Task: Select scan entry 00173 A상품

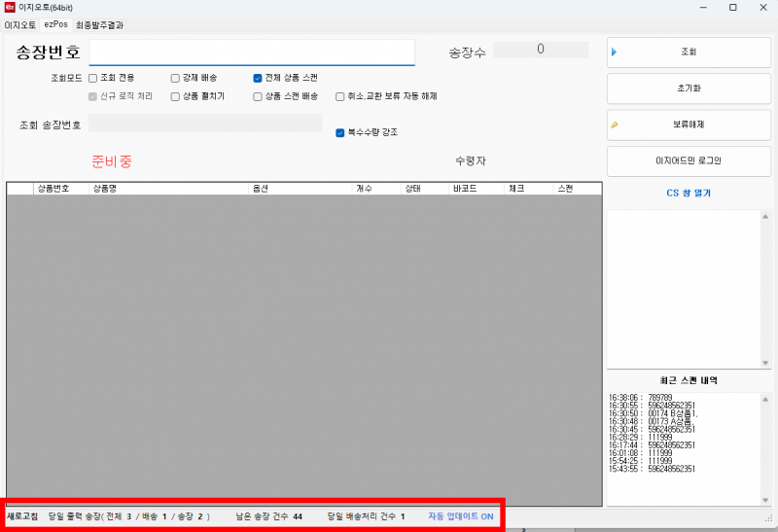Action: [651, 421]
